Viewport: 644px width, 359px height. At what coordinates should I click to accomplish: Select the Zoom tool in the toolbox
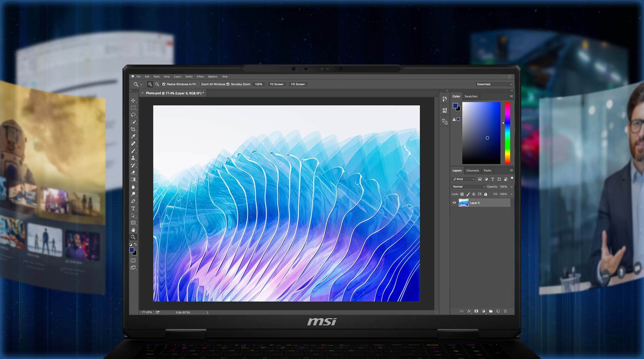[133, 237]
